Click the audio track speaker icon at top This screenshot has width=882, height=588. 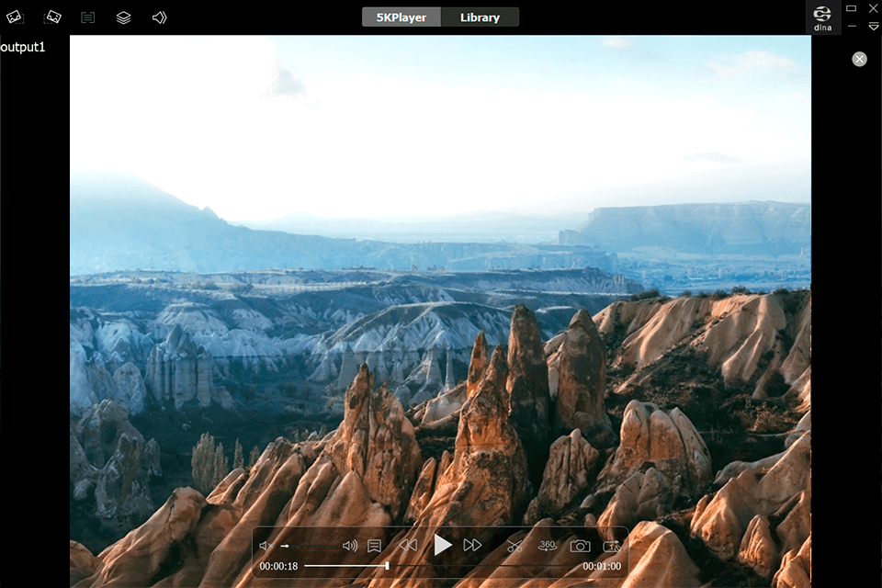(x=159, y=17)
